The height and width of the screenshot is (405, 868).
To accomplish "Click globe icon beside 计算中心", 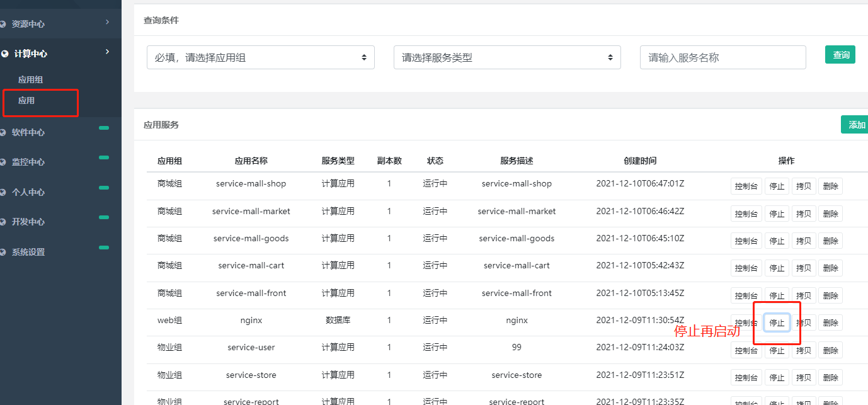I will (x=5, y=54).
